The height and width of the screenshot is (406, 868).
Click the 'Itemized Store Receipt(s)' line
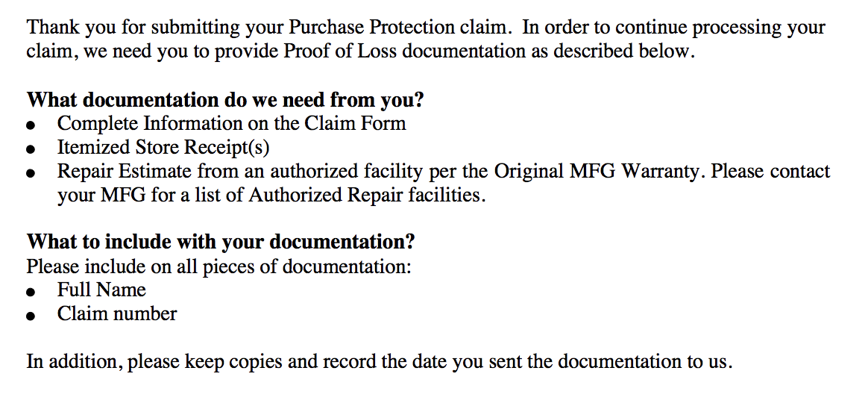(x=163, y=148)
